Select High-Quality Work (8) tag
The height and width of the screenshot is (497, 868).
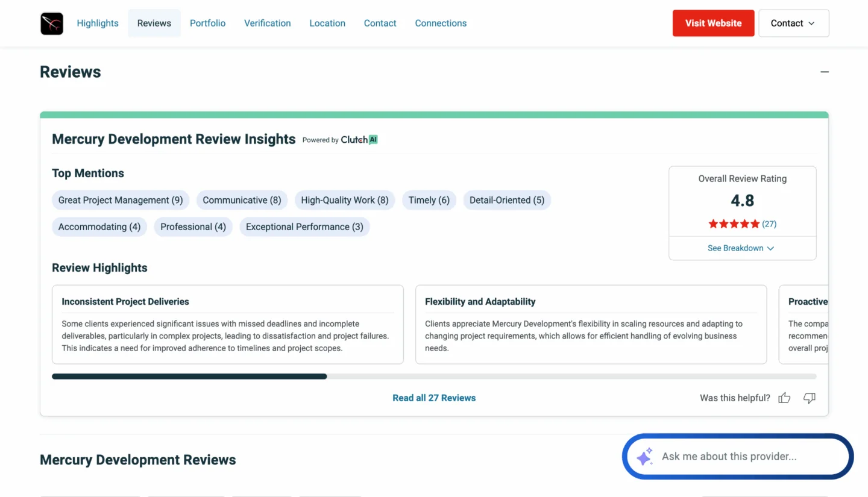[x=345, y=200]
